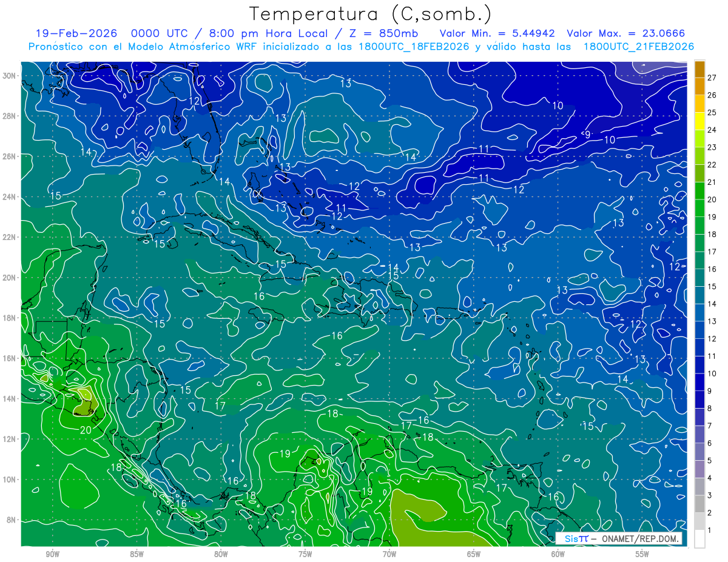Image resolution: width=728 pixels, height=562 pixels.
Task: Select the '1800UTC_21FEB2026' valid-until time text
Action: [x=639, y=47]
